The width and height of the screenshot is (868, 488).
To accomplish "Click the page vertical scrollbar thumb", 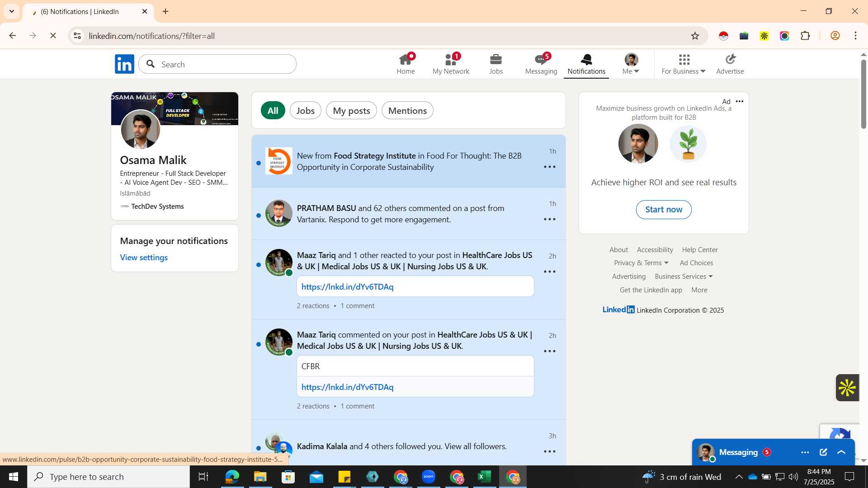I will click(863, 94).
